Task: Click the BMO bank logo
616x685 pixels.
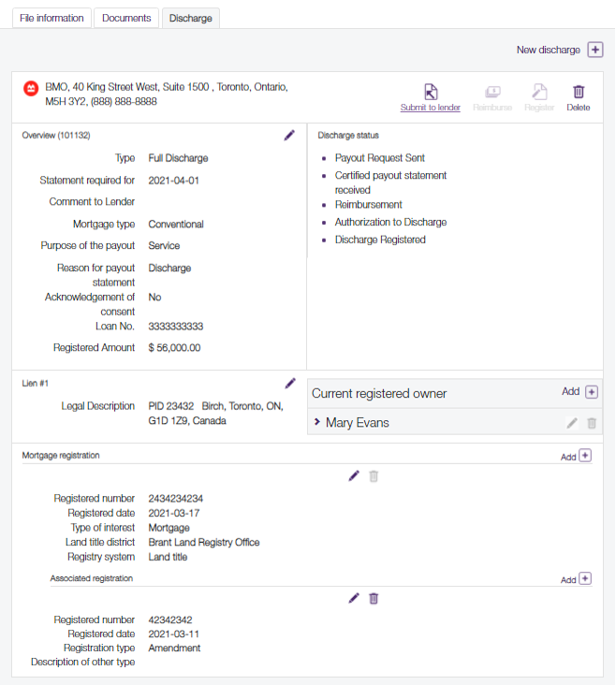Action: click(30, 88)
